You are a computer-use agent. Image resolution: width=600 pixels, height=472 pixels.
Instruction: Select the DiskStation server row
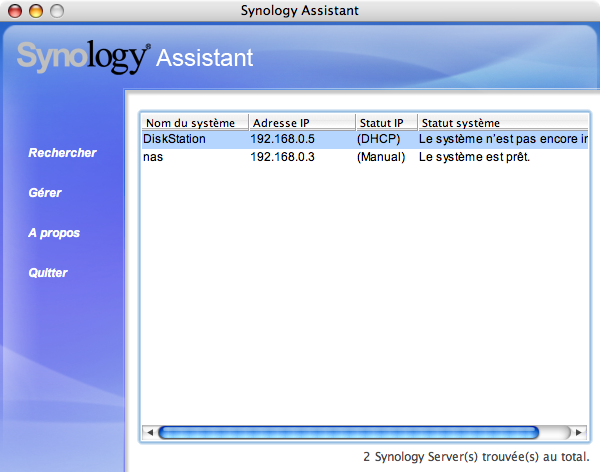(x=365, y=139)
